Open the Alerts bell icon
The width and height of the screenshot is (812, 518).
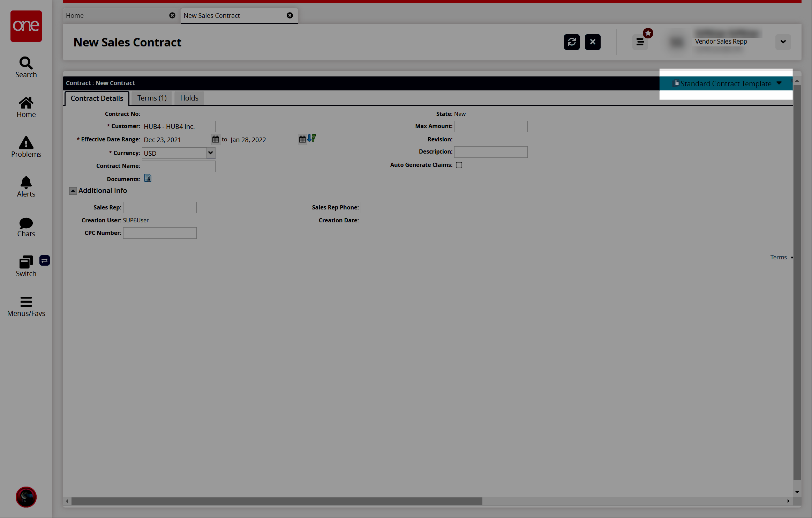point(26,186)
